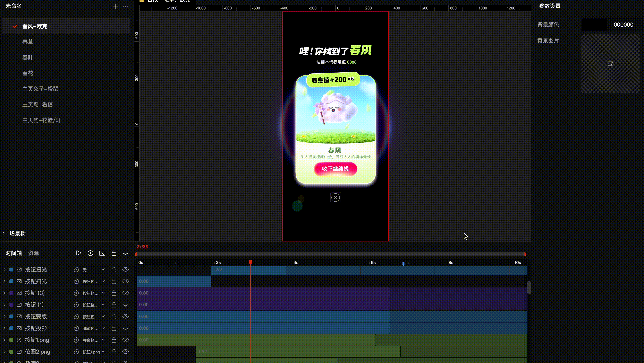
Task: Switch to the 时间轴 tab
Action: pyautogui.click(x=13, y=253)
